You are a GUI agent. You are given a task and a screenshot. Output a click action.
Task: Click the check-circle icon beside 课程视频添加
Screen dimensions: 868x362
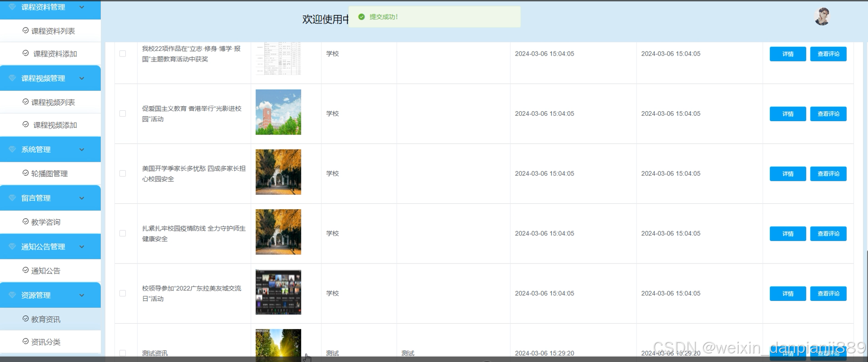pos(26,124)
